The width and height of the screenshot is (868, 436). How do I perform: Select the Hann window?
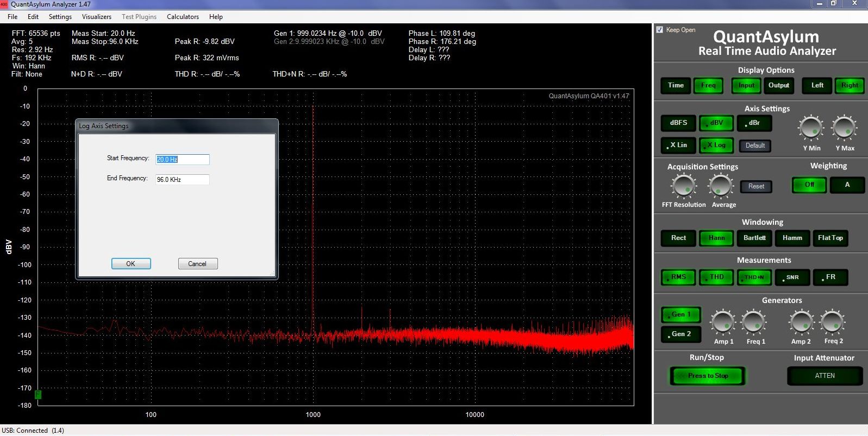[716, 238]
